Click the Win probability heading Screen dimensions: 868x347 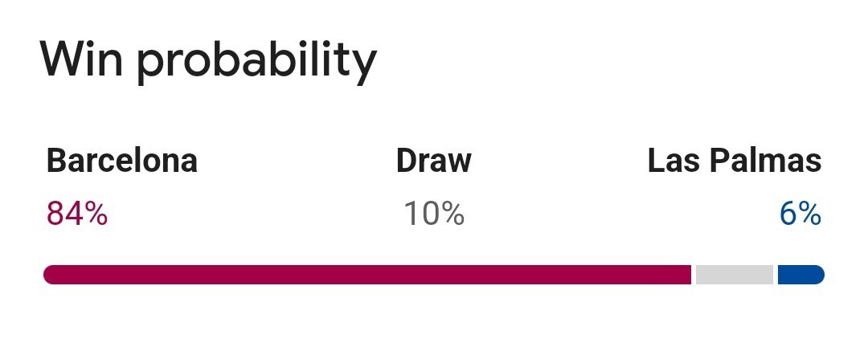(x=208, y=61)
